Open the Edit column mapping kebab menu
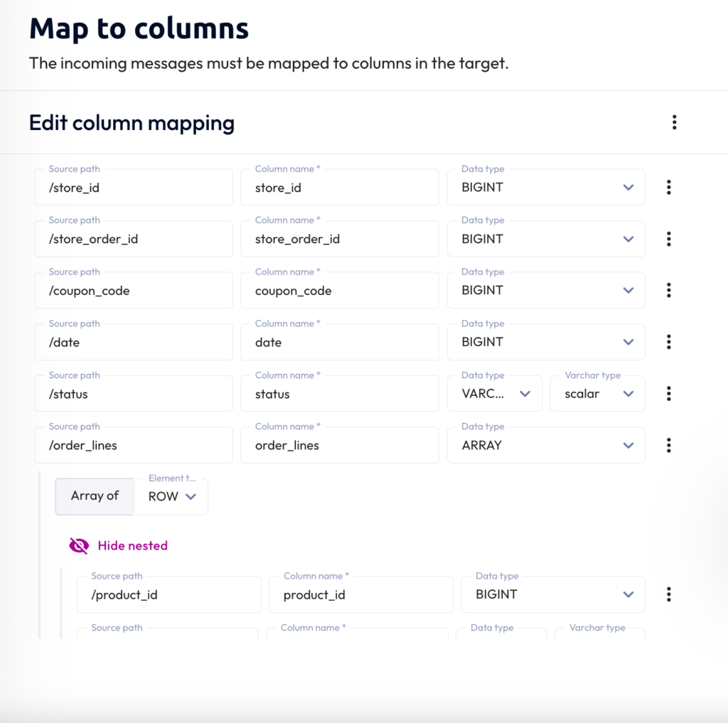The width and height of the screenshot is (728, 723). point(674,122)
